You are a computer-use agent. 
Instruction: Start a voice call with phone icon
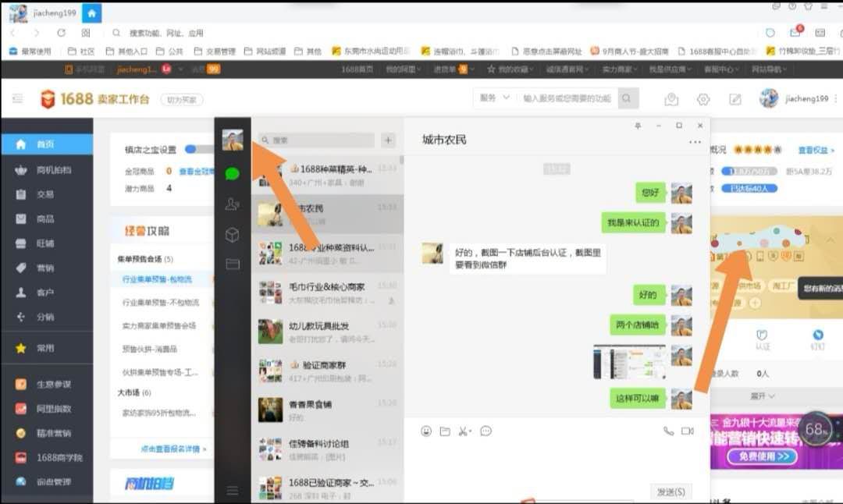[668, 431]
